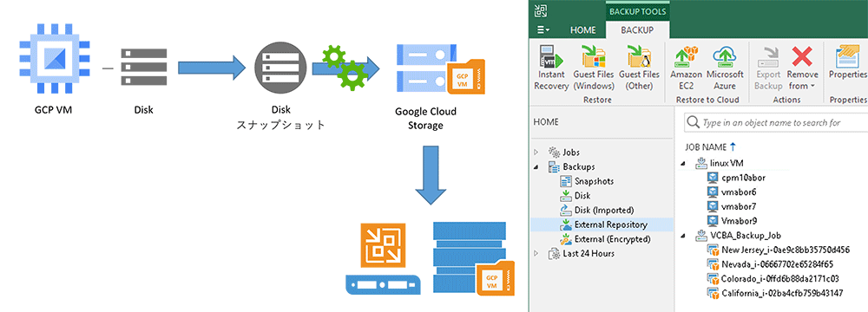This screenshot has height=312, width=868.
Task: Select Last 24 Hours node
Action: pyautogui.click(x=589, y=253)
